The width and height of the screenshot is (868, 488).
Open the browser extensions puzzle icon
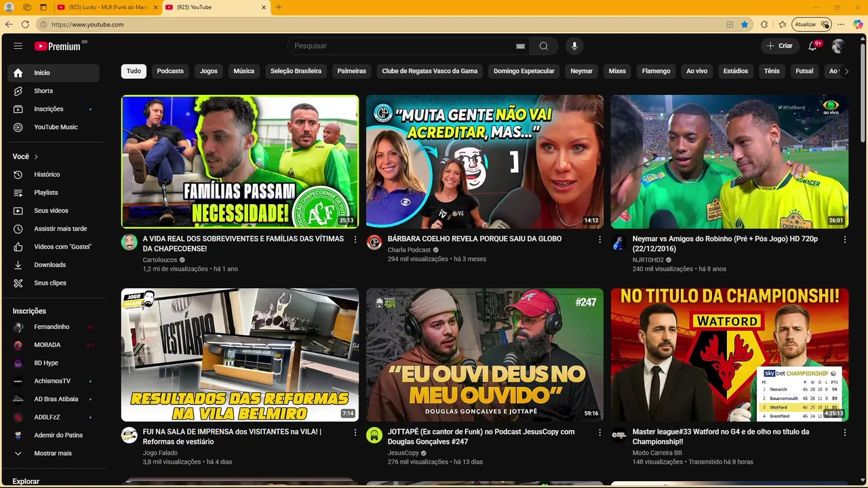[x=764, y=24]
